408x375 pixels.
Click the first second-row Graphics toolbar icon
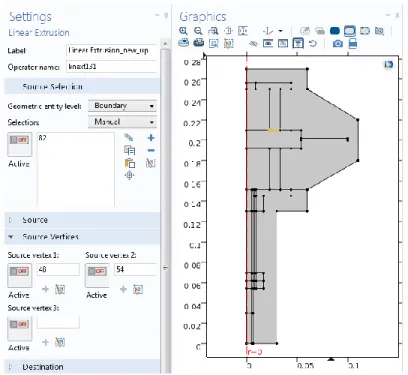(x=183, y=43)
